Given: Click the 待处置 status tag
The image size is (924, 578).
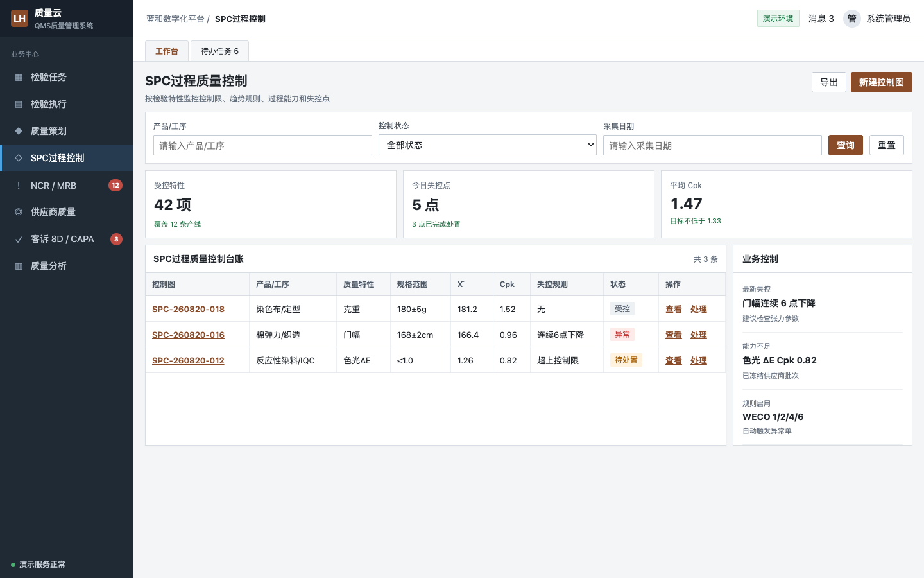Looking at the screenshot, I should pos(626,360).
